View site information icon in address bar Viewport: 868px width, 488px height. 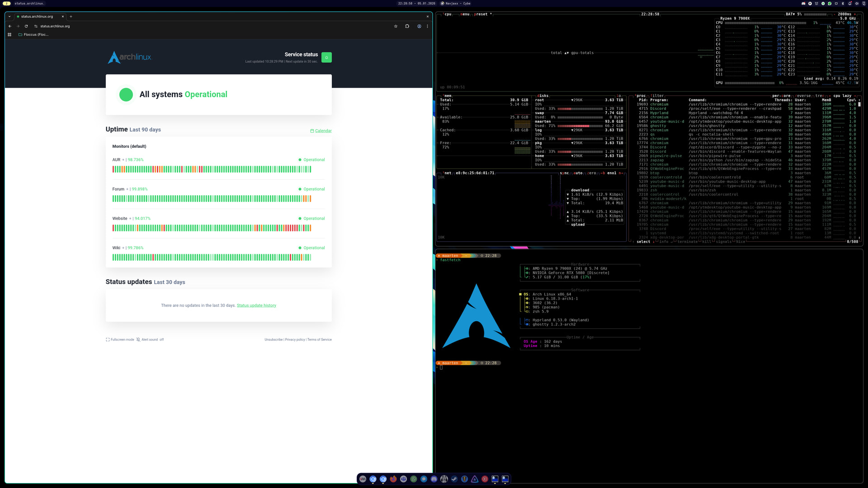tap(36, 26)
